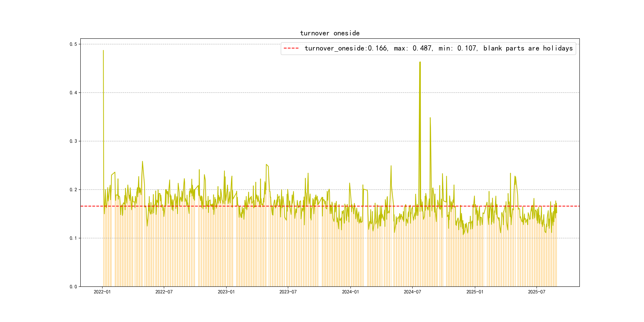The image size is (644, 322).
Task: Click the peak of the tall spike after 2024-07
Action: (x=420, y=62)
